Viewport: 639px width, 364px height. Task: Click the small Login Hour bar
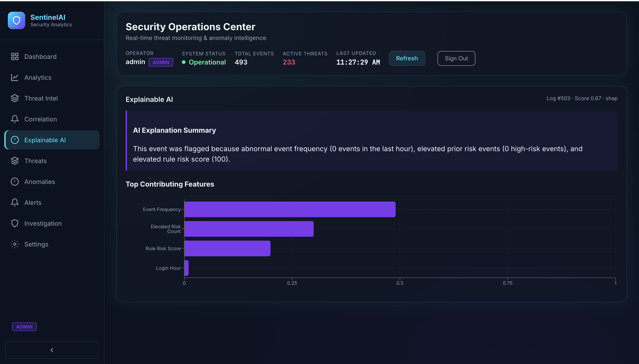tap(186, 268)
